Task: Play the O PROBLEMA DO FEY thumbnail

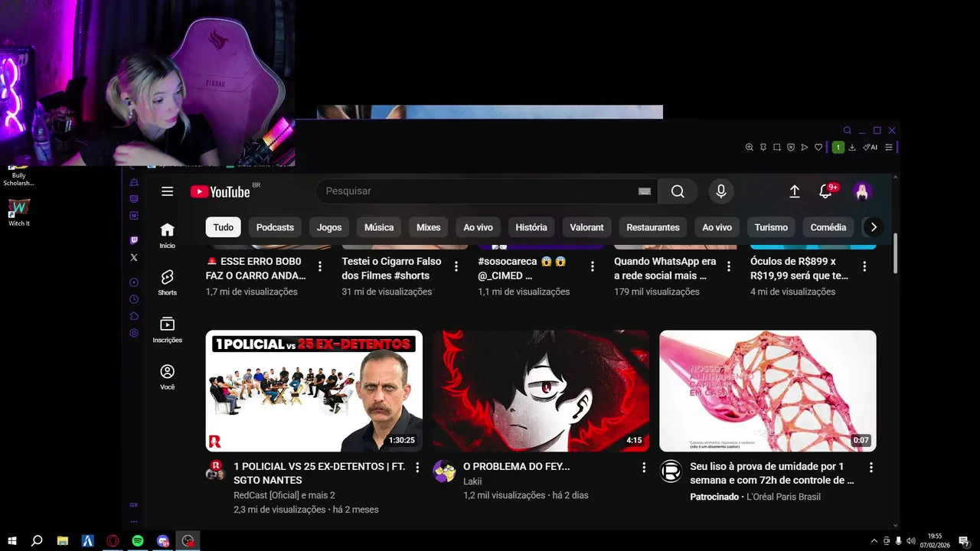Action: click(541, 391)
